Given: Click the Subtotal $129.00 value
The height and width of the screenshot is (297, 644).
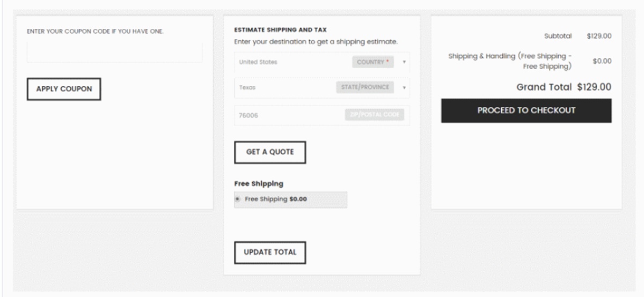Looking at the screenshot, I should pos(599,36).
